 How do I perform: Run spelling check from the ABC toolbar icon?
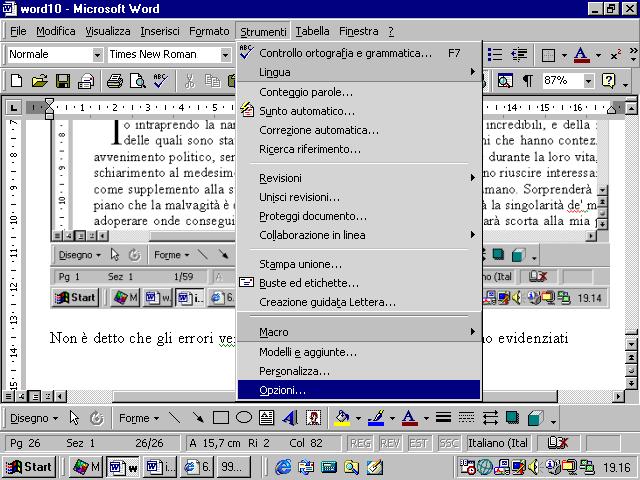(x=160, y=81)
